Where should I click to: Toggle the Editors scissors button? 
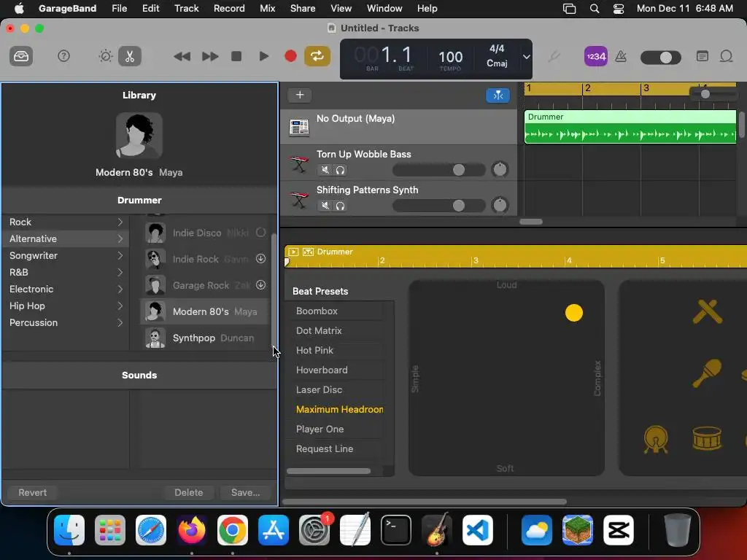[x=130, y=56]
